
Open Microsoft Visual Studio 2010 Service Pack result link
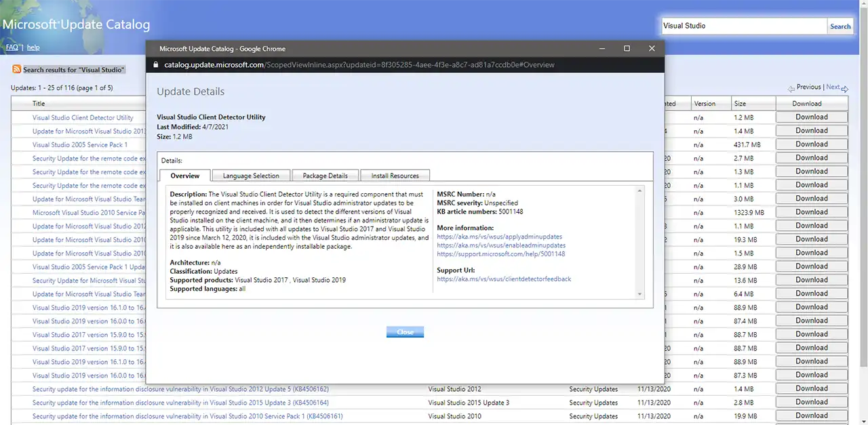tap(89, 213)
